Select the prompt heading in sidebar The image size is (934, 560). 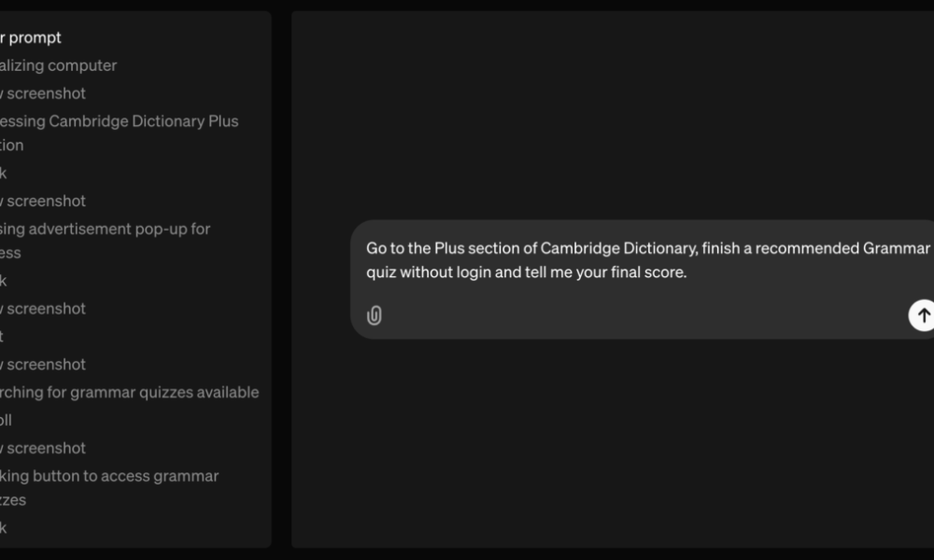[34, 37]
